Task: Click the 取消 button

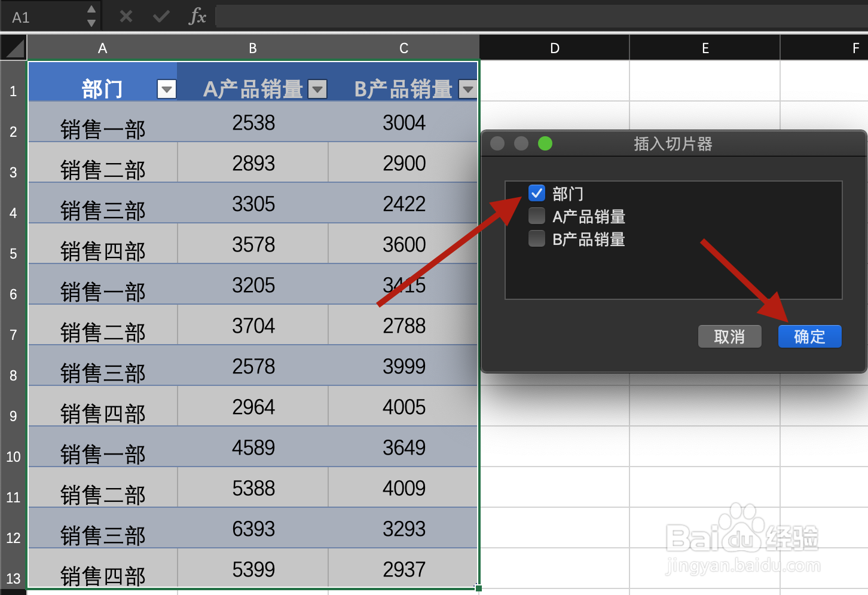Action: 730,336
